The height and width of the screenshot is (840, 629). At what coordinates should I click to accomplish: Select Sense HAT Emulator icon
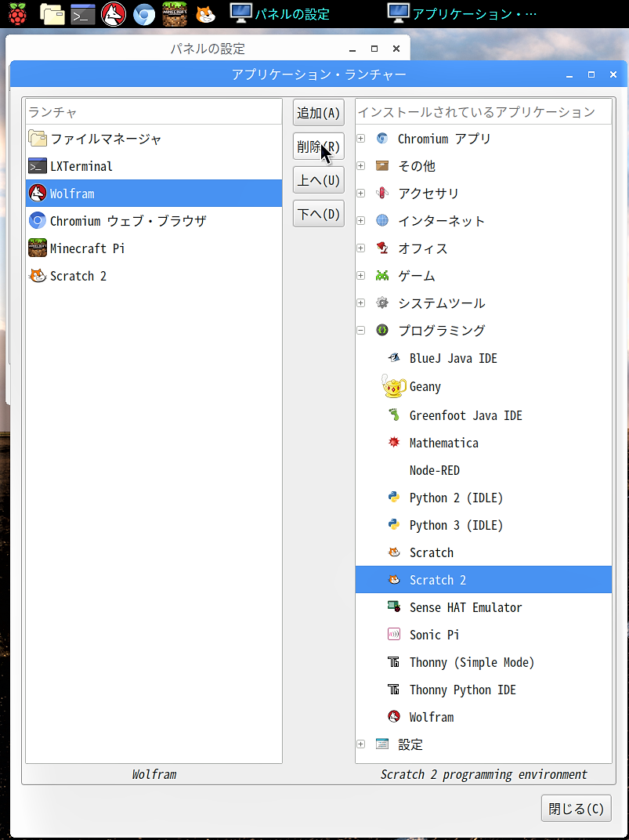394,607
